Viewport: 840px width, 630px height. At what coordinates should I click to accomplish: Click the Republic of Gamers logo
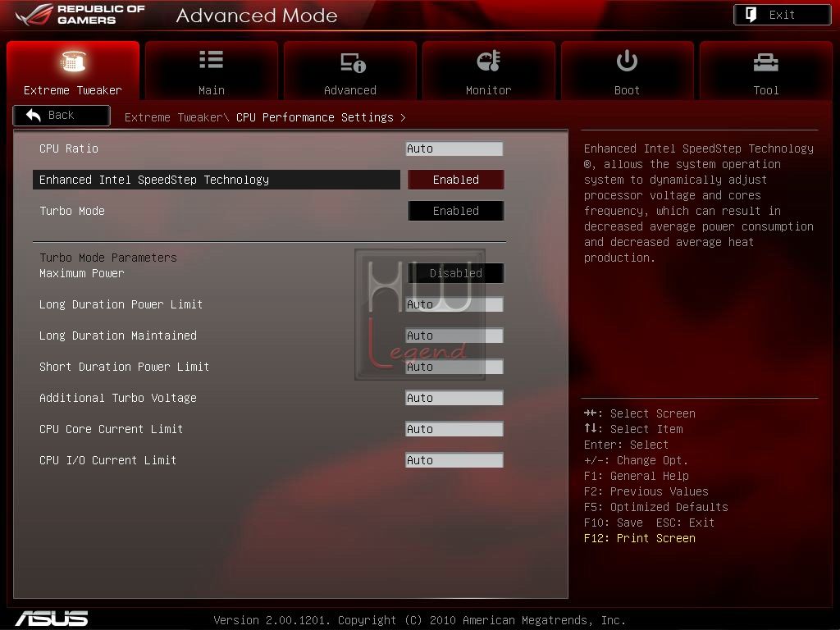tap(80, 15)
